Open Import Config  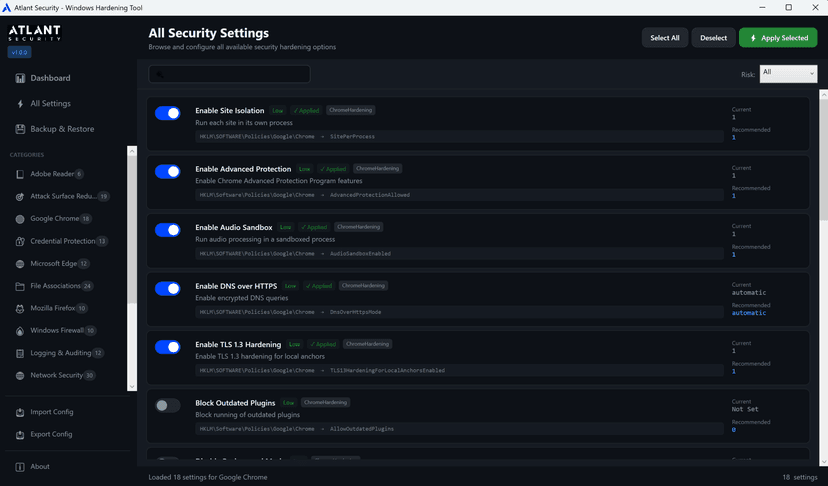coord(51,412)
